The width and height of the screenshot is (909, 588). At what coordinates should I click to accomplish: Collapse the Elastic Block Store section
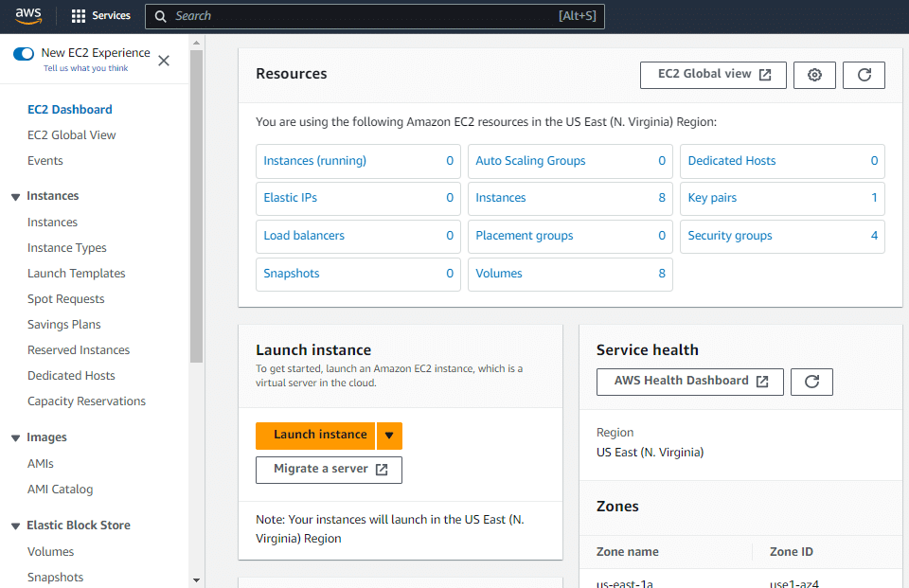14,525
